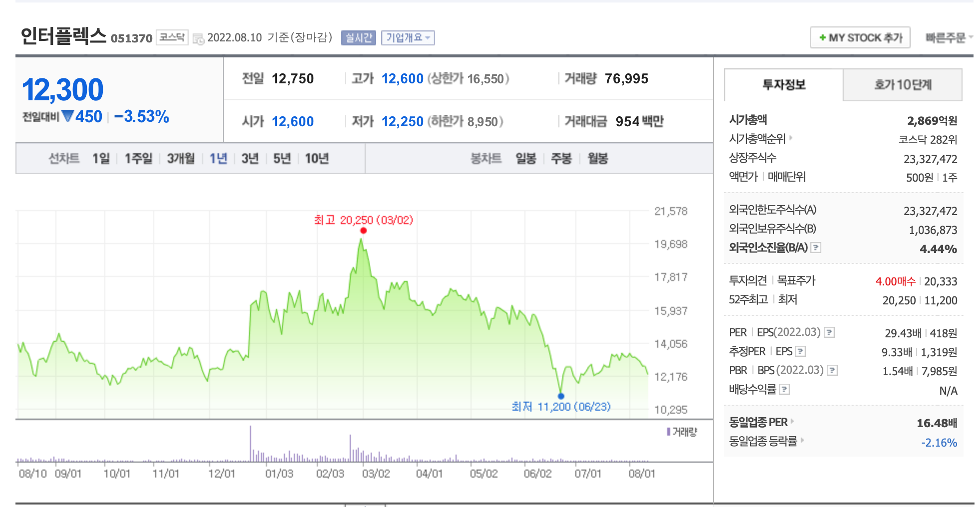Switch to the 투자정보 tab

point(784,85)
